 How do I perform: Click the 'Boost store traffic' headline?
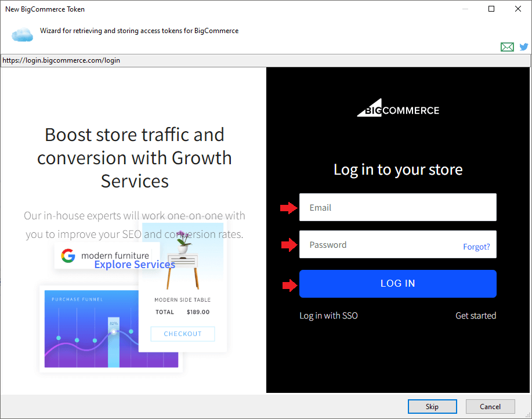point(135,158)
